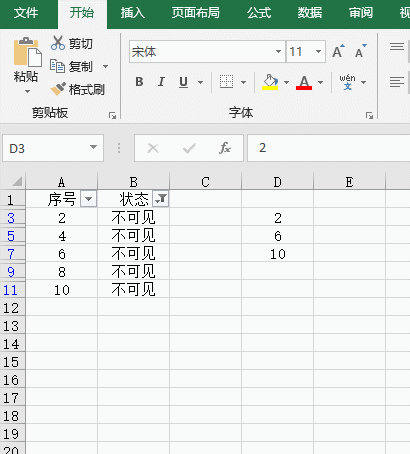
Task: Click the 格式刷 button label
Action: tap(87, 89)
